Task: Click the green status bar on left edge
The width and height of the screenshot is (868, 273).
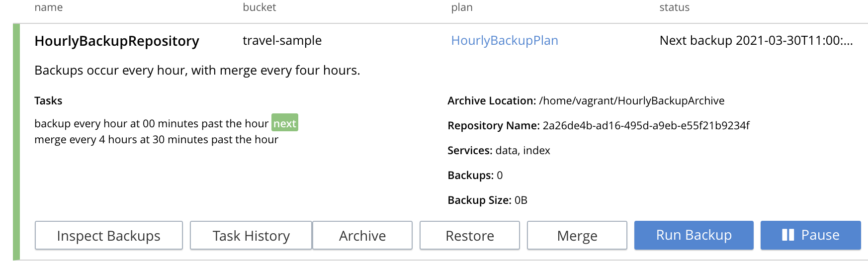Action: [x=16, y=142]
